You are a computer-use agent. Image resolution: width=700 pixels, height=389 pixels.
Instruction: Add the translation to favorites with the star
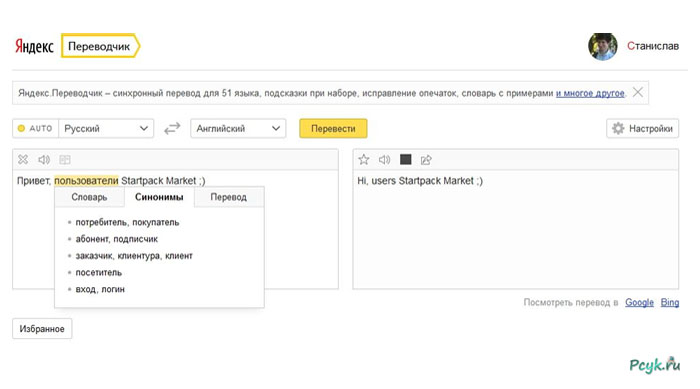[364, 159]
